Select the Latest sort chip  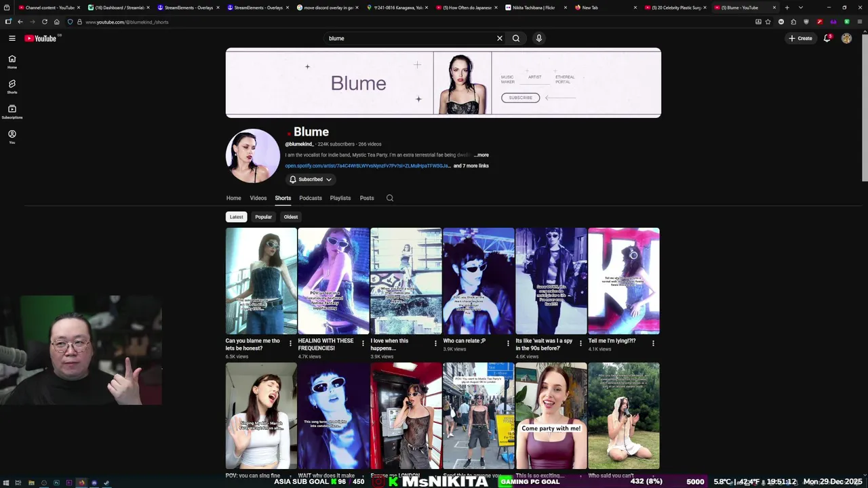[x=236, y=217]
